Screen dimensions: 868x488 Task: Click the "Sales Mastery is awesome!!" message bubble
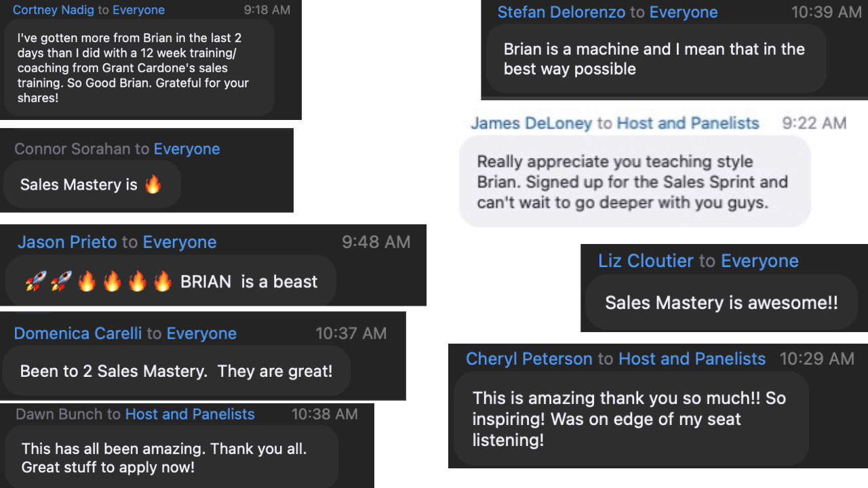coord(720,303)
